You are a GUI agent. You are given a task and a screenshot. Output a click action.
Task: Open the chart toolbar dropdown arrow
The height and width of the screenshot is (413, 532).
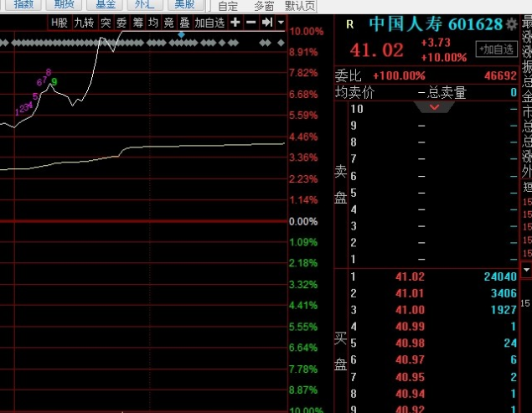coord(281,23)
